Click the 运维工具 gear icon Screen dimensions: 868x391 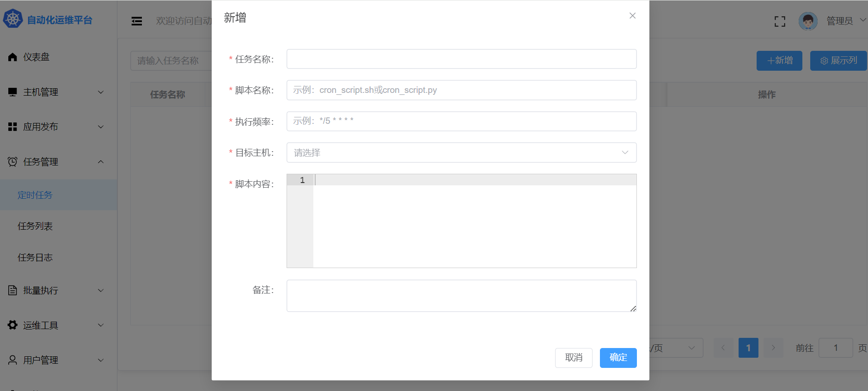pos(12,325)
